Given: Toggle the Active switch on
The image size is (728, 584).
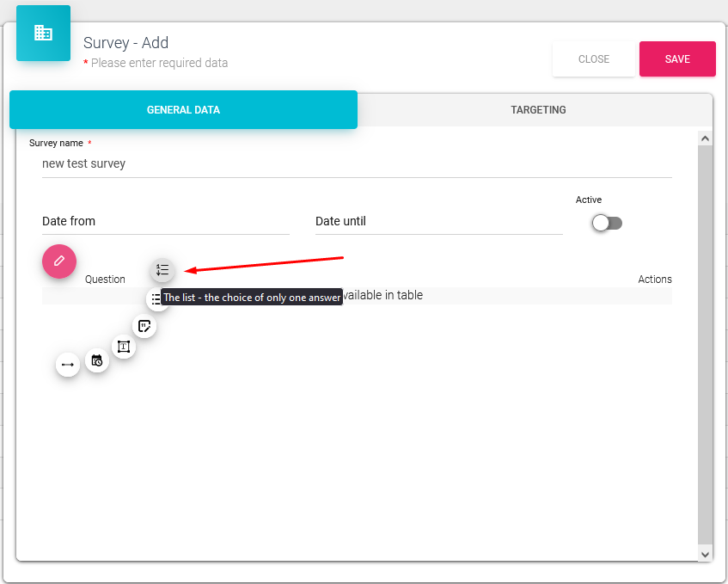Looking at the screenshot, I should 607,223.
